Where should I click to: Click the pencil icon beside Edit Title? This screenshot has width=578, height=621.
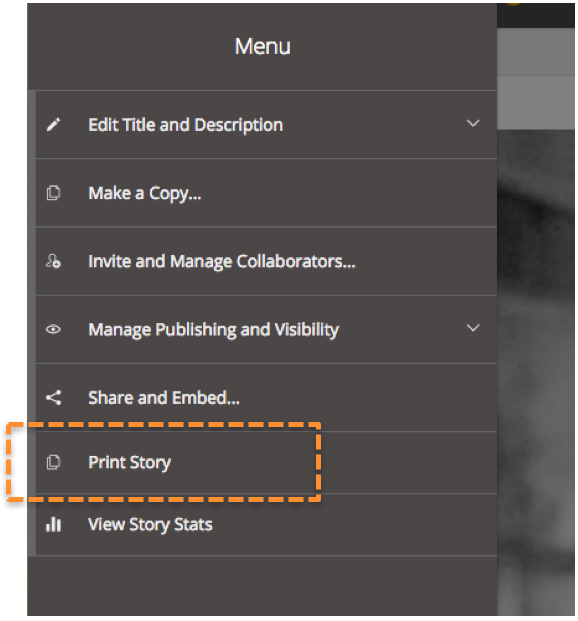(x=53, y=125)
